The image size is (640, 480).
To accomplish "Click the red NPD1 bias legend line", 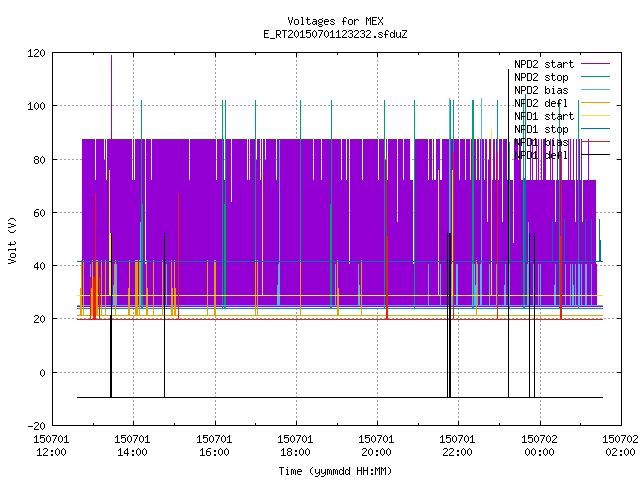I will [595, 142].
